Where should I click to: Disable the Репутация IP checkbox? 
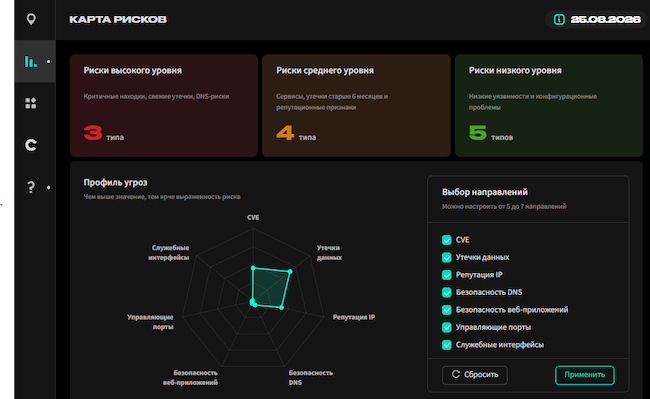tap(446, 275)
